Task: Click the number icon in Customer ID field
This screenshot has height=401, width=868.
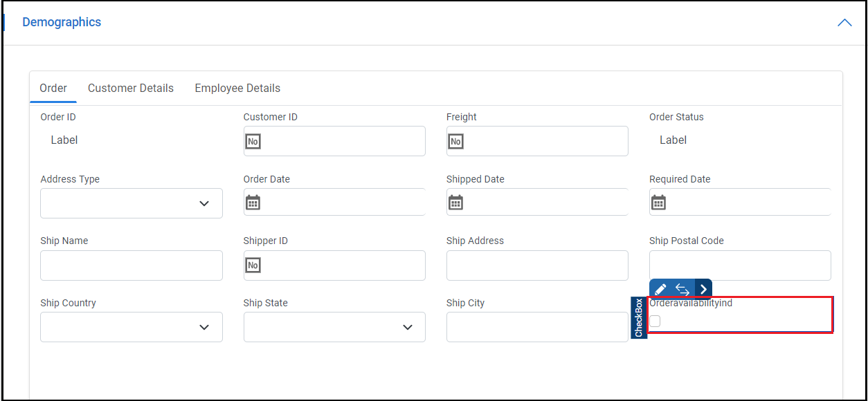Action: (253, 141)
